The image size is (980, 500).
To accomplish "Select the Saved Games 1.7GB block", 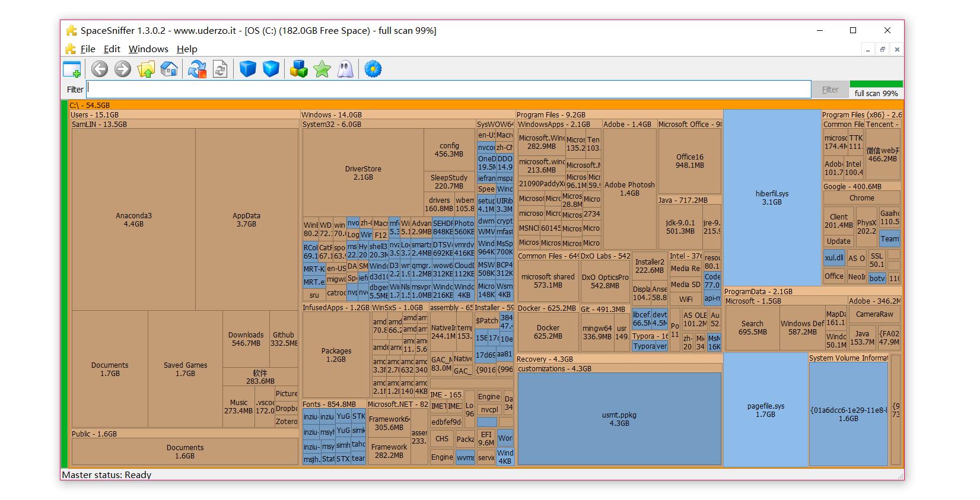I will 185,369.
